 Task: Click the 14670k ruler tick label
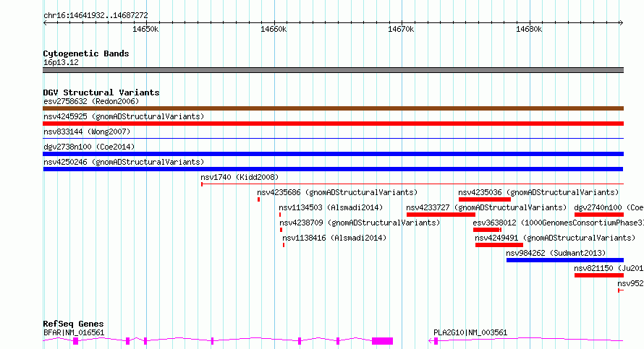401,29
